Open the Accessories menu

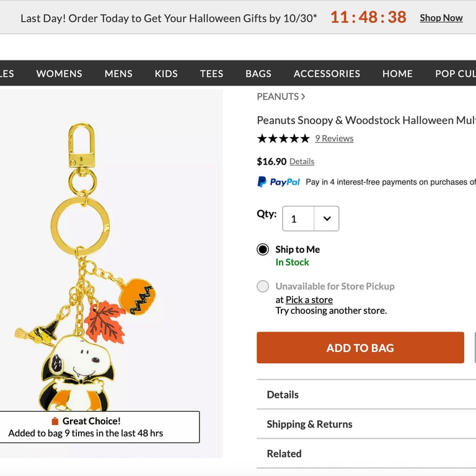pos(327,73)
